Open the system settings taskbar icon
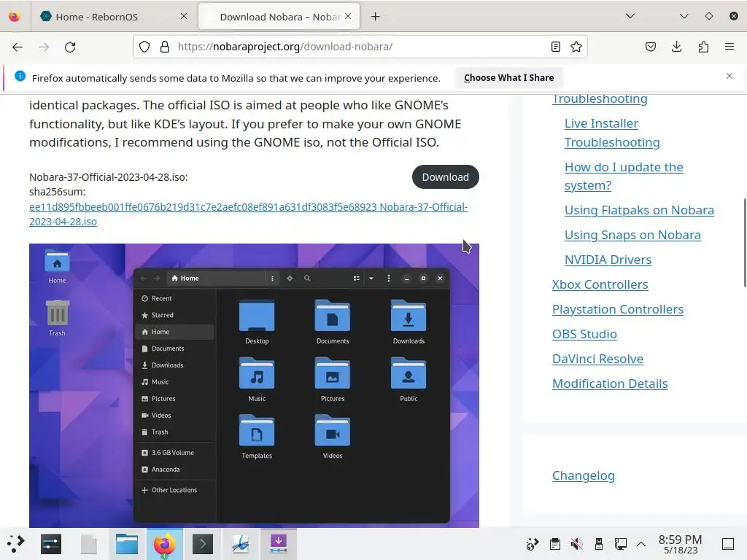Screen dimensions: 747x560 point(51,544)
